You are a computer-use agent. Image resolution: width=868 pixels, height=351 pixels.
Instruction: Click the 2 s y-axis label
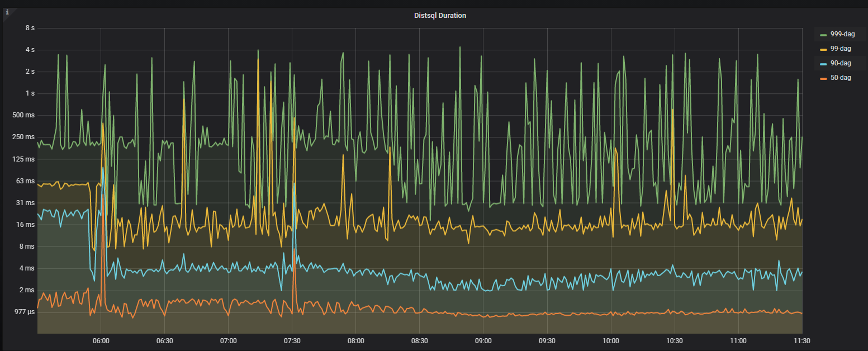click(x=30, y=71)
